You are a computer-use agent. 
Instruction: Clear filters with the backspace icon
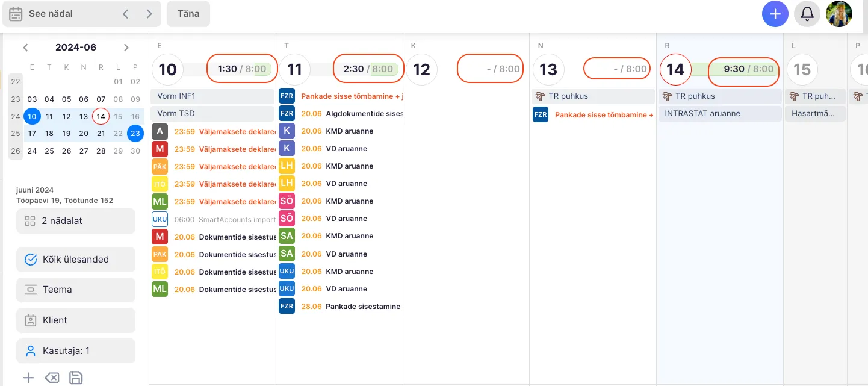(52, 378)
